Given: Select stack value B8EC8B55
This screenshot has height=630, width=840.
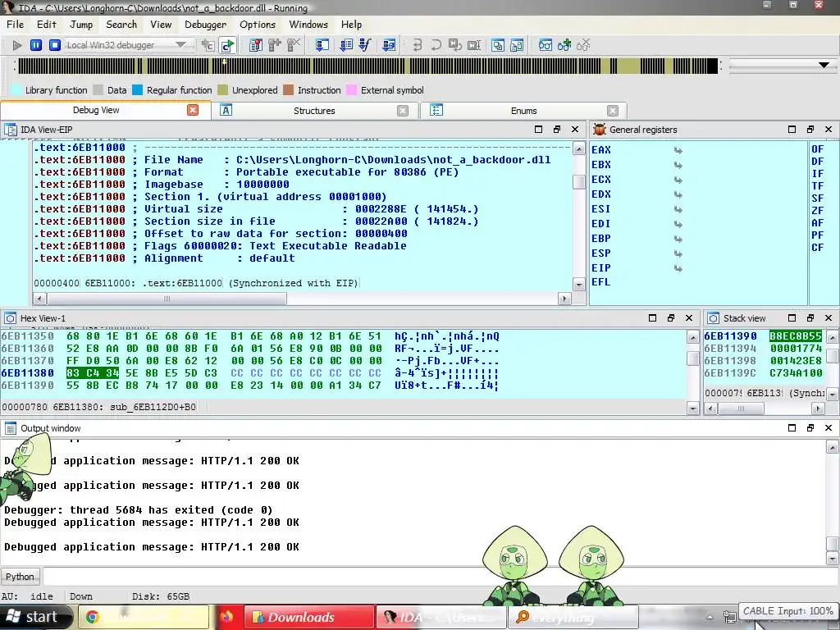Looking at the screenshot, I should tap(795, 336).
